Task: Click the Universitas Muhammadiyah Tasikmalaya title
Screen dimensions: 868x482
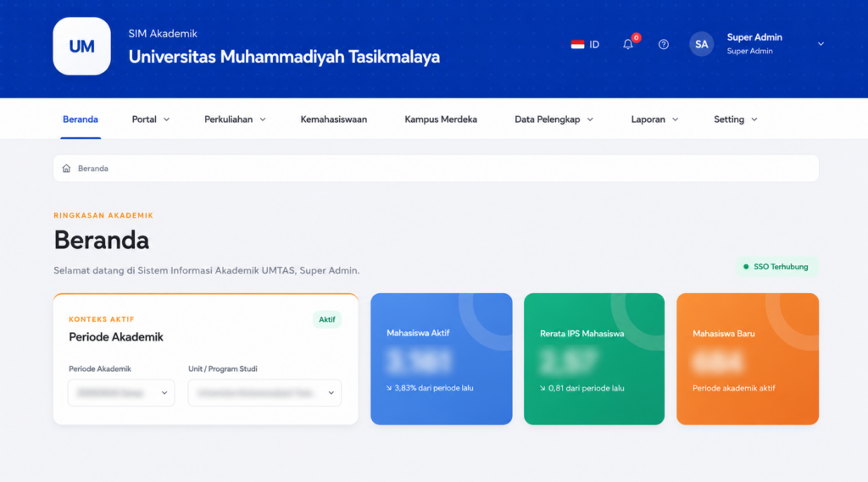Action: coord(284,57)
